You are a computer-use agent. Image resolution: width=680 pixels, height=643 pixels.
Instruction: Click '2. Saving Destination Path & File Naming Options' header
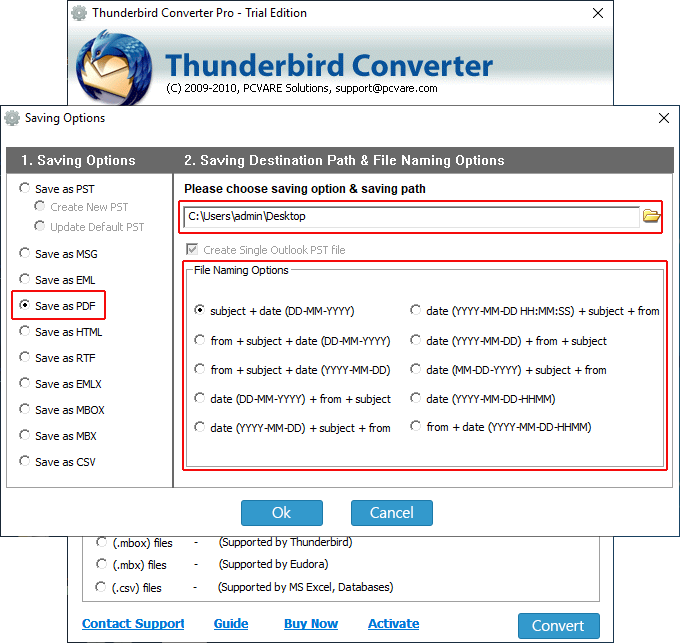344,160
